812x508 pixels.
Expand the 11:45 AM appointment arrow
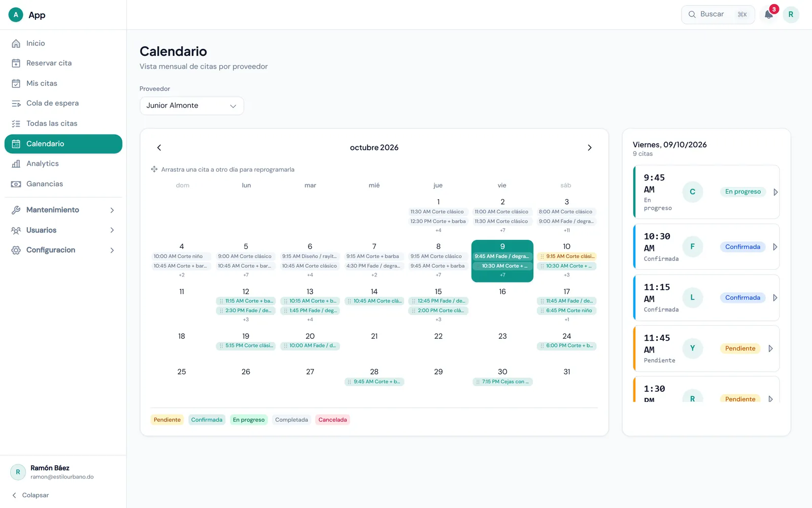(x=770, y=348)
